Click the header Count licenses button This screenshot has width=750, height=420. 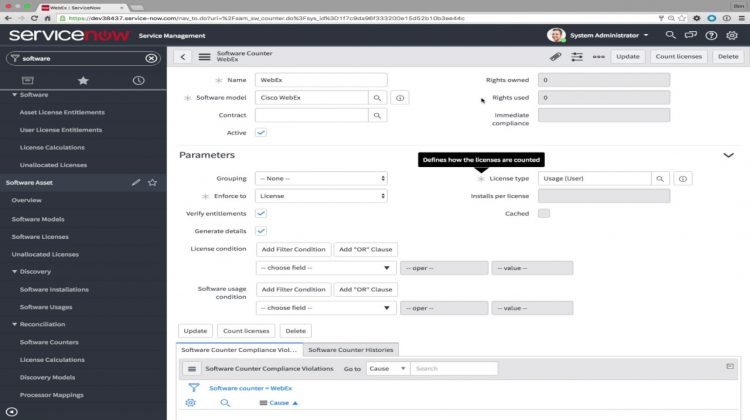pyautogui.click(x=679, y=56)
